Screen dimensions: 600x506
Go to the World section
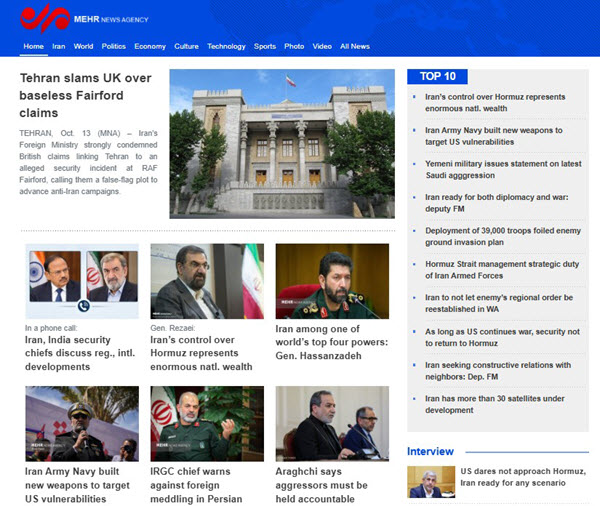click(x=83, y=46)
